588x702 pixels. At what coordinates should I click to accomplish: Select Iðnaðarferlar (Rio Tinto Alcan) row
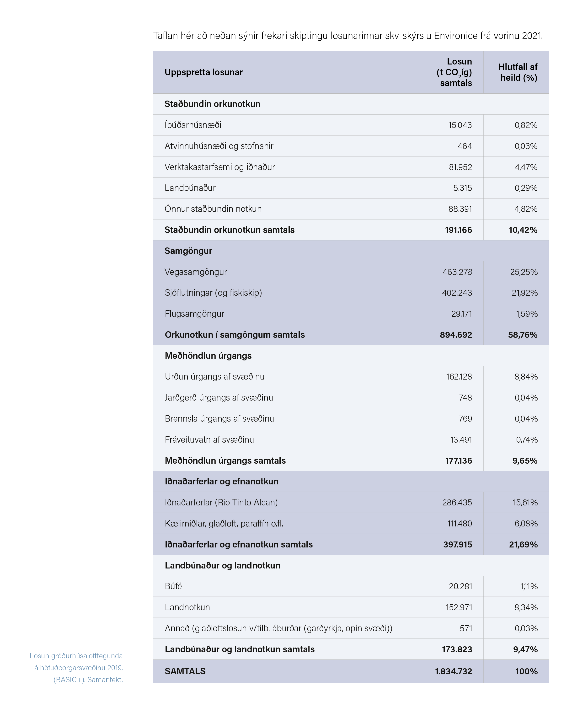pyautogui.click(x=351, y=502)
